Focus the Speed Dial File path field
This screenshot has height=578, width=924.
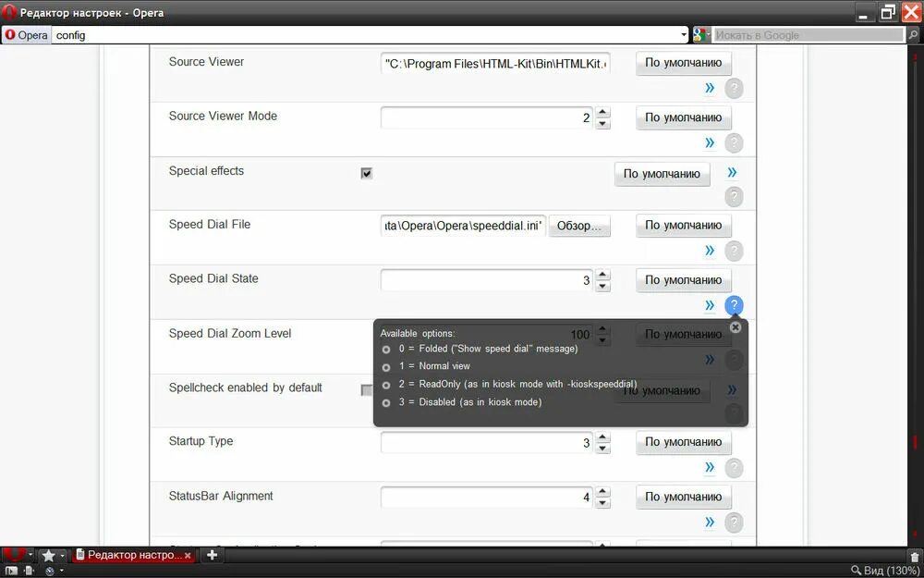pyautogui.click(x=464, y=226)
